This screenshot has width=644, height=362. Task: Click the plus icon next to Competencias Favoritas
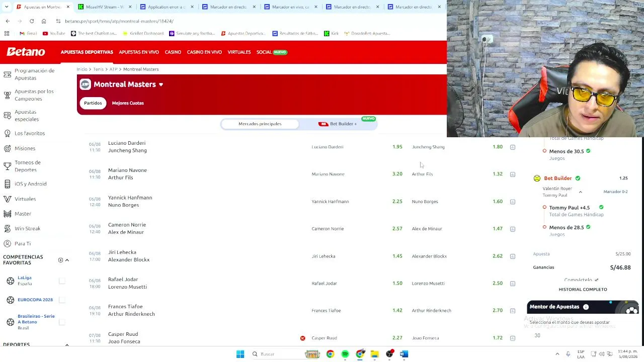60,260
